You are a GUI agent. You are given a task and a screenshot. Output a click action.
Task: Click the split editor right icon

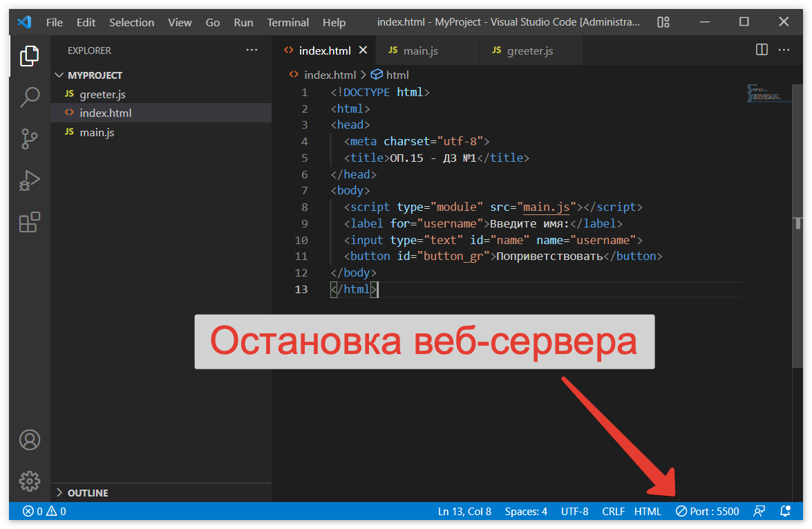[x=762, y=50]
